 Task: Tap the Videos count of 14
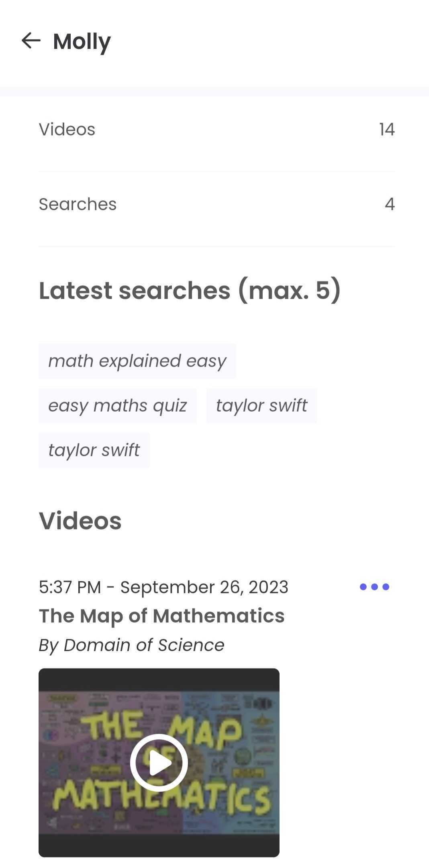coord(387,129)
